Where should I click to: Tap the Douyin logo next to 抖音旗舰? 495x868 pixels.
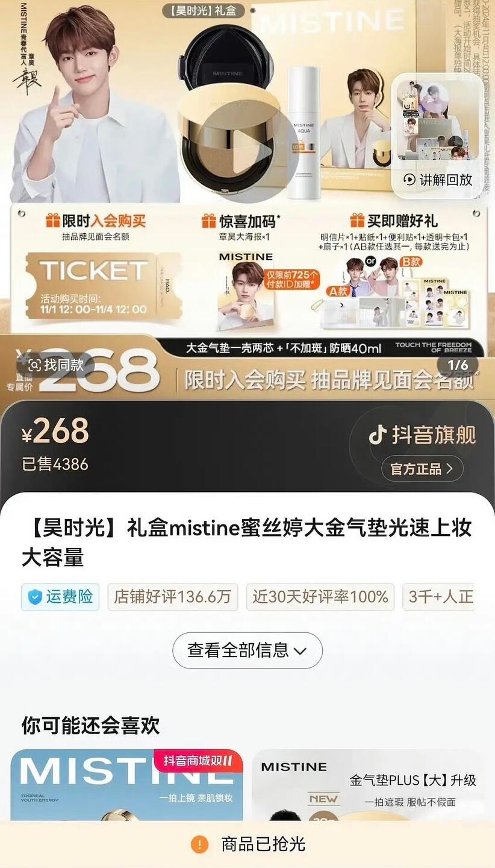pos(378,434)
